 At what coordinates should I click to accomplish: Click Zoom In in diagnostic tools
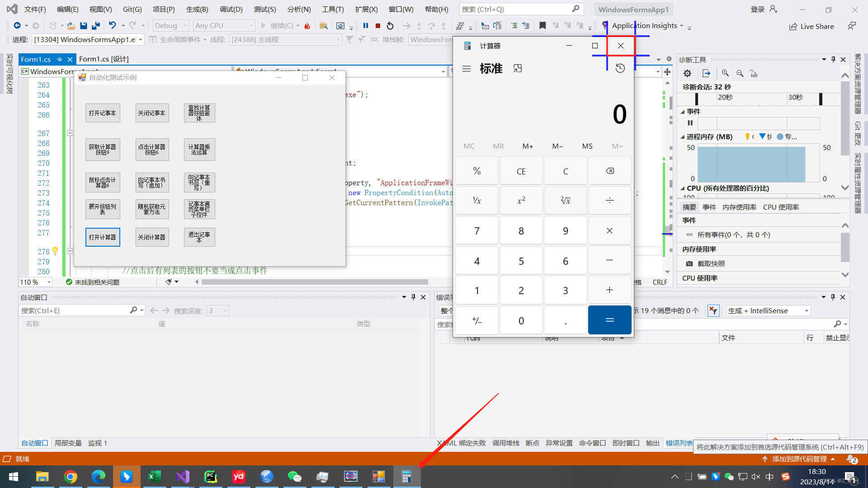[725, 73]
